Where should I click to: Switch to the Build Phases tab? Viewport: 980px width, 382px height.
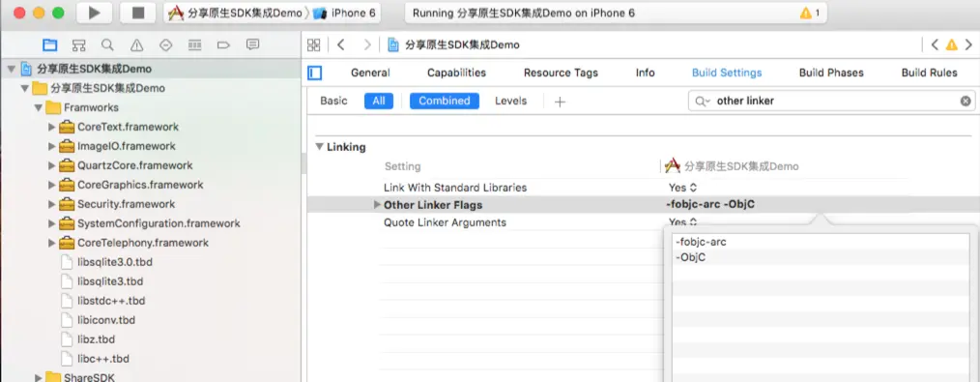pos(831,73)
